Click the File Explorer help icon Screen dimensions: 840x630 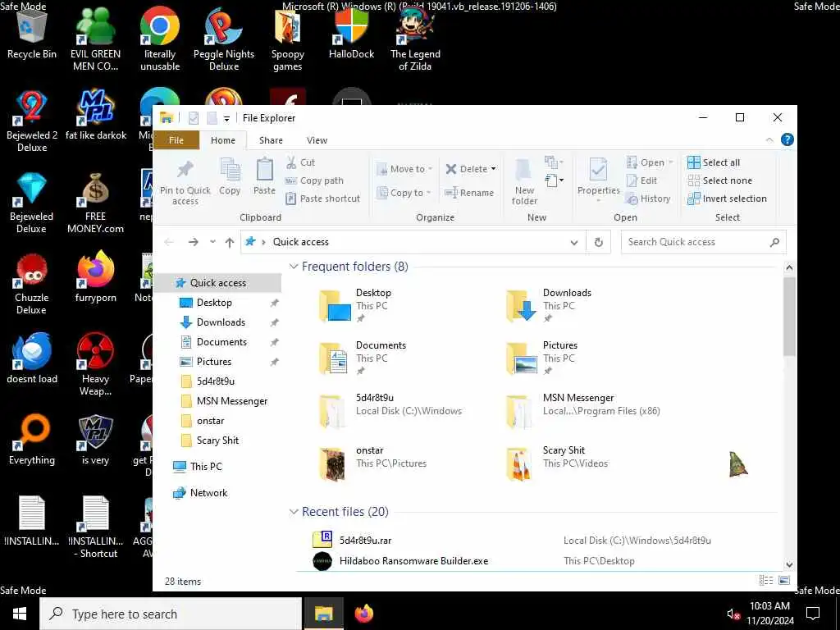(787, 139)
